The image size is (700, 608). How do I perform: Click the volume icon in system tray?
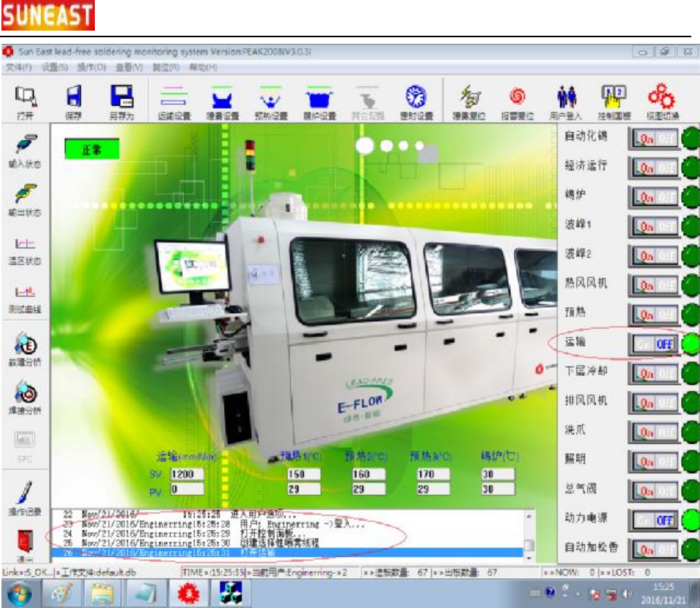pos(627,593)
